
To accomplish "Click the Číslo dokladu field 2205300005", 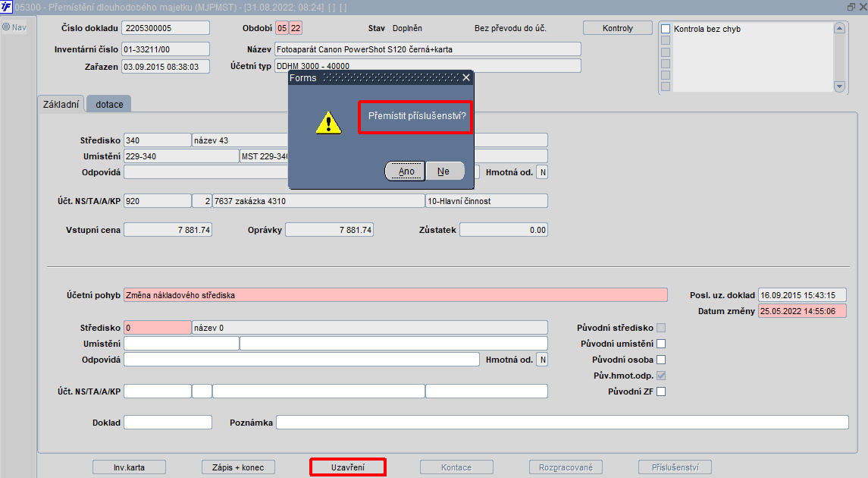I will [167, 28].
